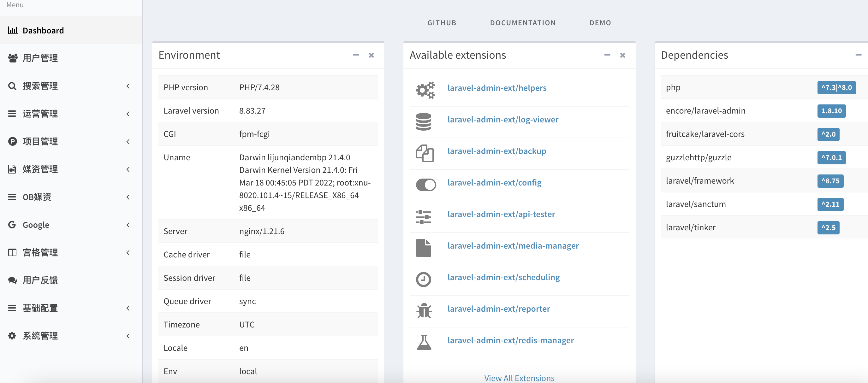Open the laravel-admin-ext/log-viewer link
This screenshot has width=868, height=383.
coord(503,120)
